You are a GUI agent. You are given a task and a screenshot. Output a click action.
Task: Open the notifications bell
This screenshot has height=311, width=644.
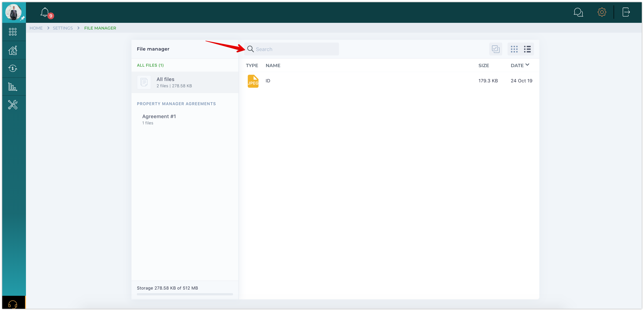tap(45, 12)
